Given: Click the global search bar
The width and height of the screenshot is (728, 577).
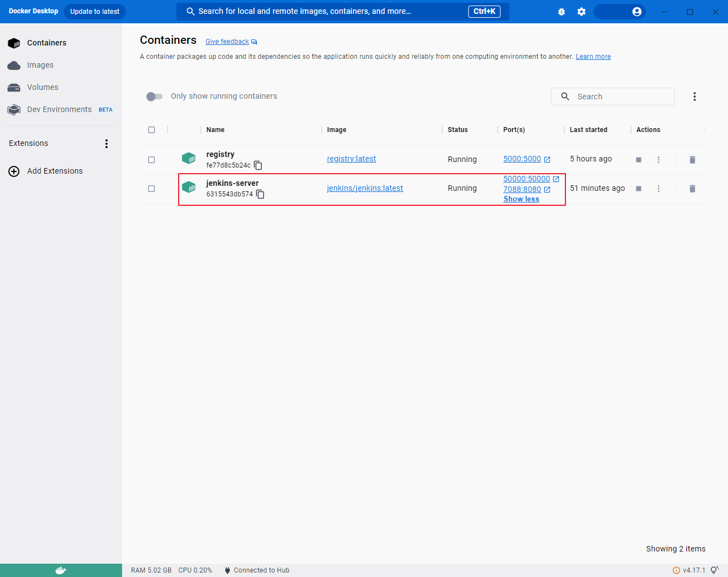Looking at the screenshot, I should (x=343, y=12).
